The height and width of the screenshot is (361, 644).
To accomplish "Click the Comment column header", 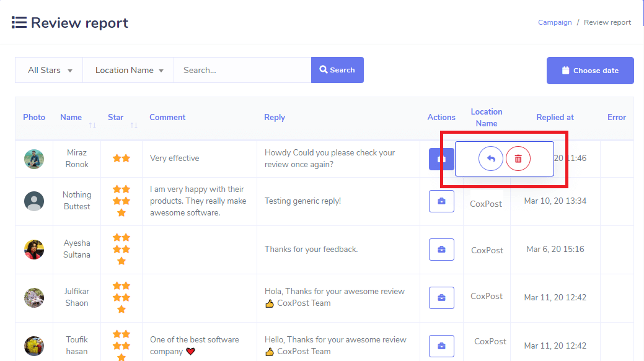I will click(x=167, y=118).
